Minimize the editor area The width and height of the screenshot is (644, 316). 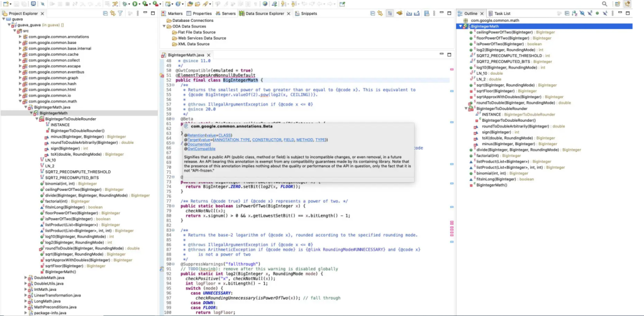click(x=442, y=55)
